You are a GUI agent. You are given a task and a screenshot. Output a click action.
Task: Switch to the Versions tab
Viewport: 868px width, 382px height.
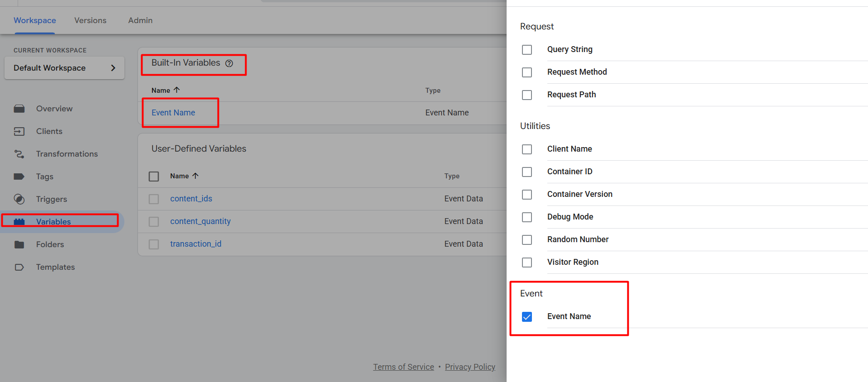click(x=90, y=20)
